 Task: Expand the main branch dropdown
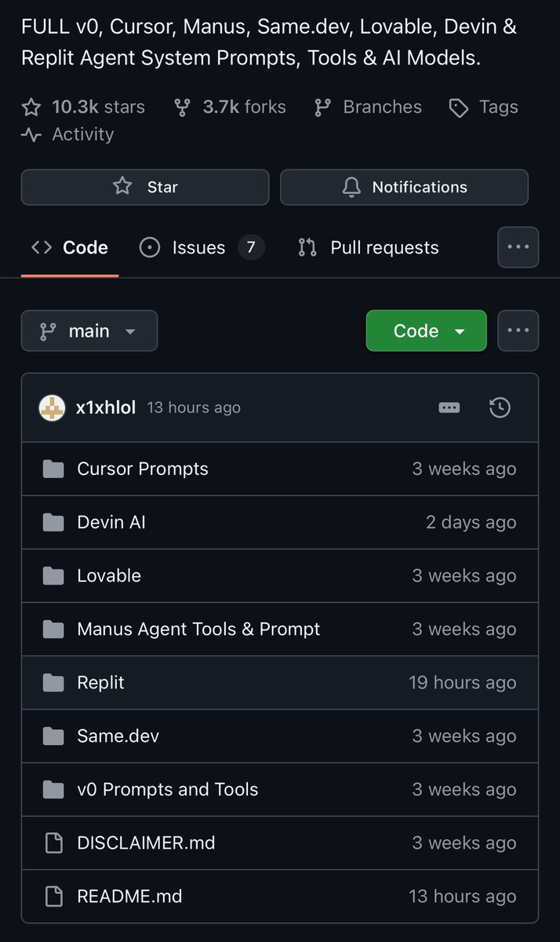pos(89,330)
